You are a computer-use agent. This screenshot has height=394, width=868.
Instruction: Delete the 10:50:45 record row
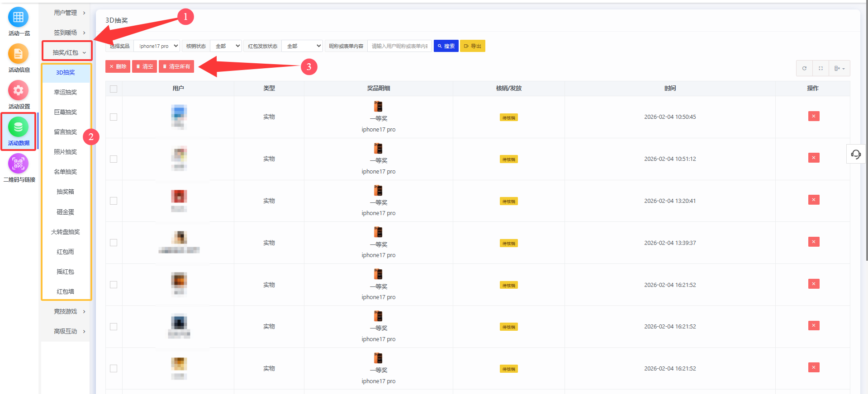(x=813, y=117)
